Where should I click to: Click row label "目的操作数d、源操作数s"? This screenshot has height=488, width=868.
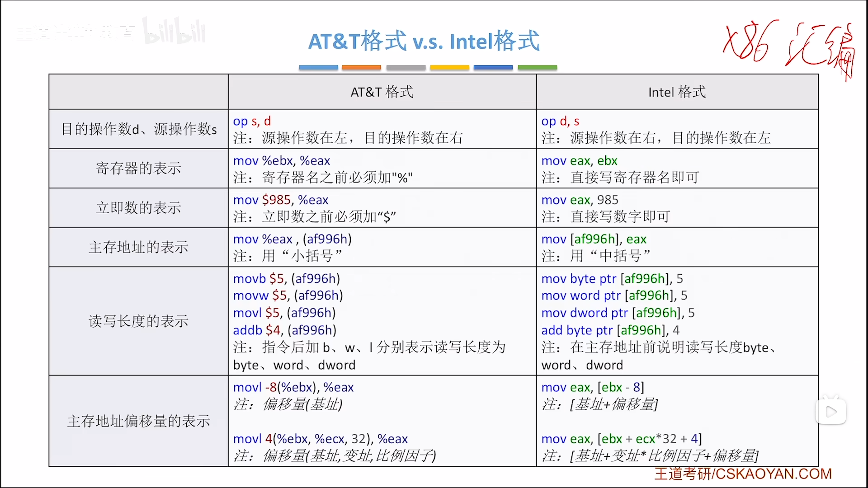(x=139, y=129)
